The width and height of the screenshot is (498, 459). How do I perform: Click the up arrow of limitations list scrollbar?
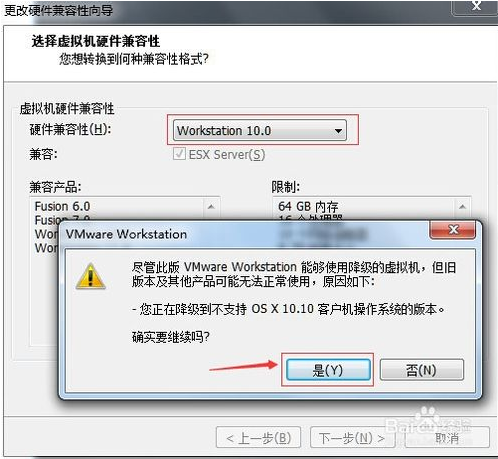462,207
